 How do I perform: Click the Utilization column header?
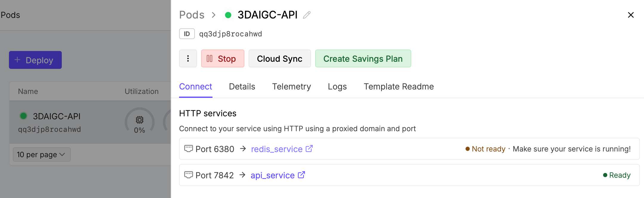tap(141, 92)
